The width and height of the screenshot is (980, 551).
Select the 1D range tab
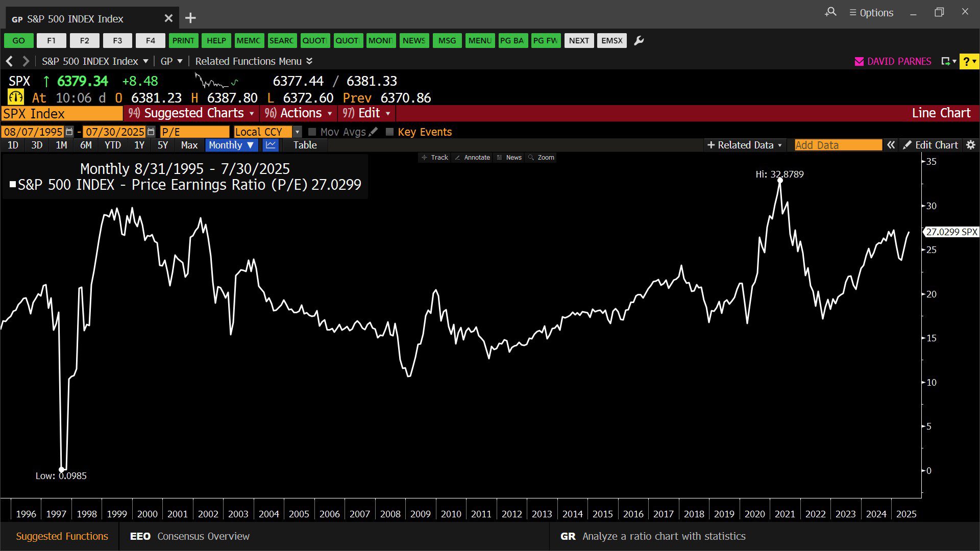point(13,145)
